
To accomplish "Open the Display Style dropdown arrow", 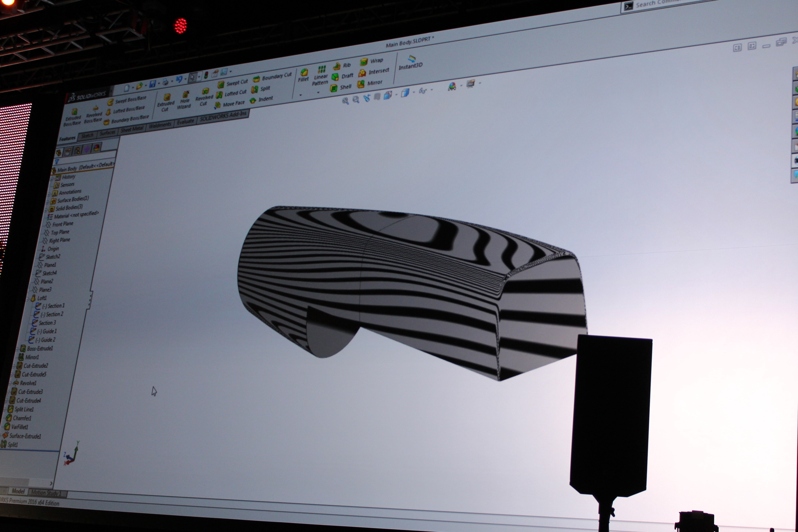I will coord(414,92).
